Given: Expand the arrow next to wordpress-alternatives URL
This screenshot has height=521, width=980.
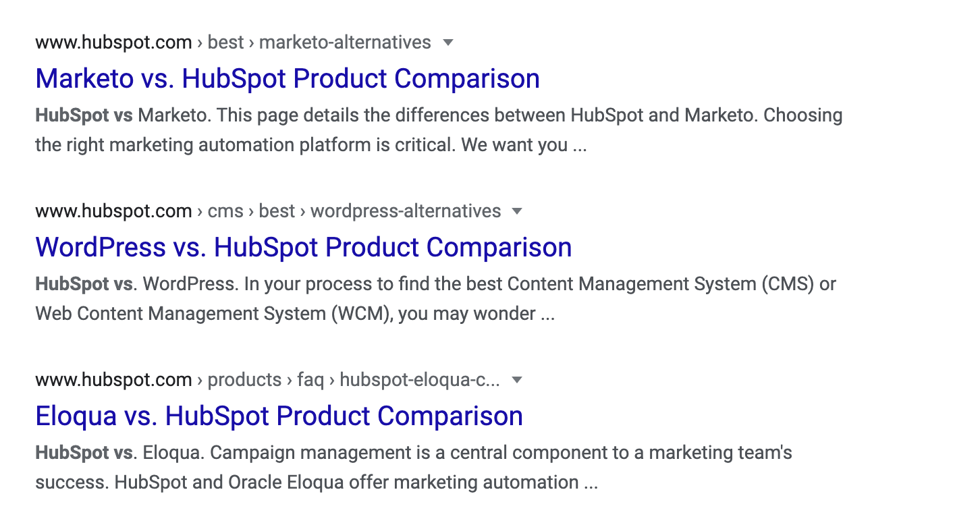Looking at the screenshot, I should tap(517, 211).
